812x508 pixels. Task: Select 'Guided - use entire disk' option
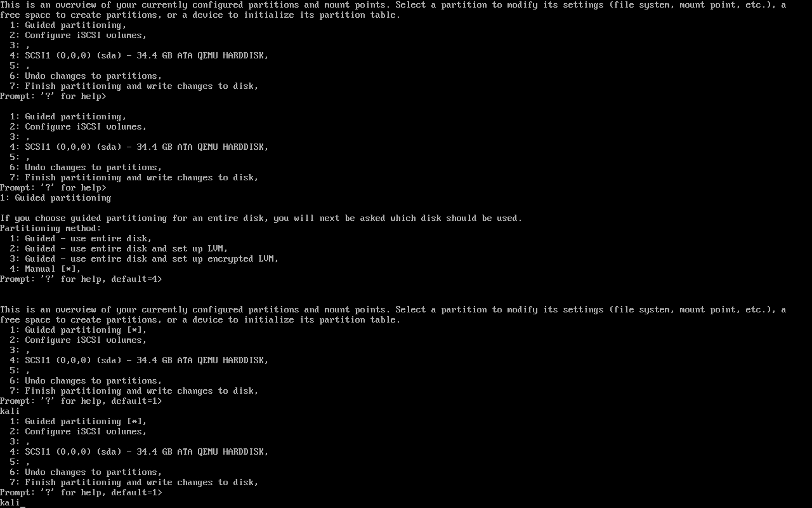click(x=81, y=238)
